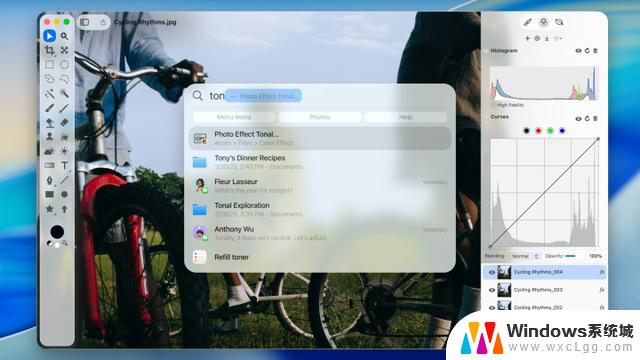Open the Photo Effect Tonal result
The height and width of the screenshot is (360, 640).
tap(320, 138)
